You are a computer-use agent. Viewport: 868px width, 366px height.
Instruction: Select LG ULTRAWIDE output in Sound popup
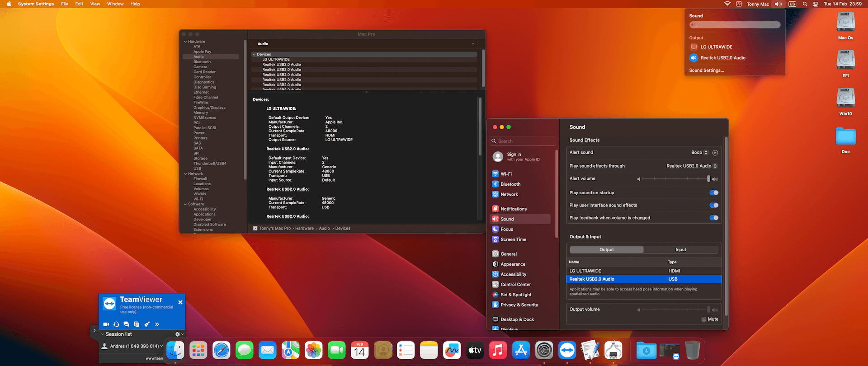716,47
